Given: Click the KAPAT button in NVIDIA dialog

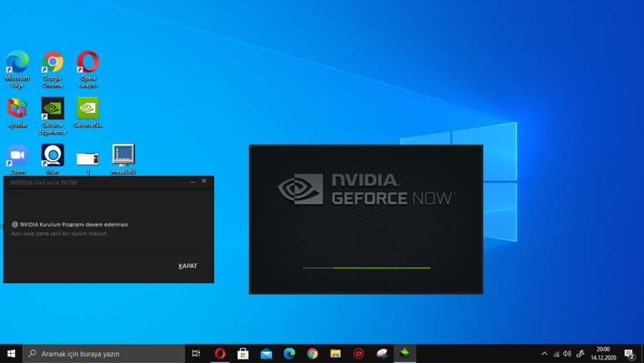Looking at the screenshot, I should pos(187,266).
